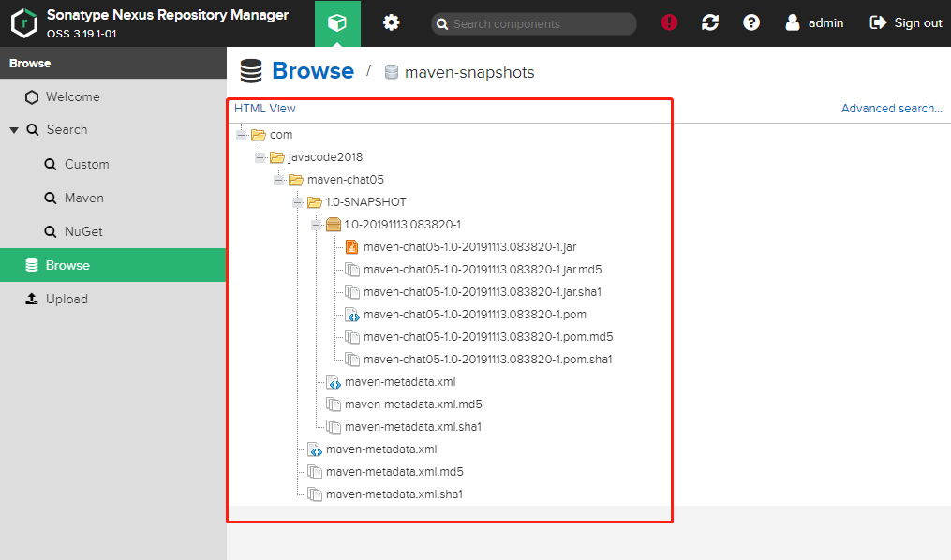Click Sign out
The image size is (951, 560).
pos(905,23)
